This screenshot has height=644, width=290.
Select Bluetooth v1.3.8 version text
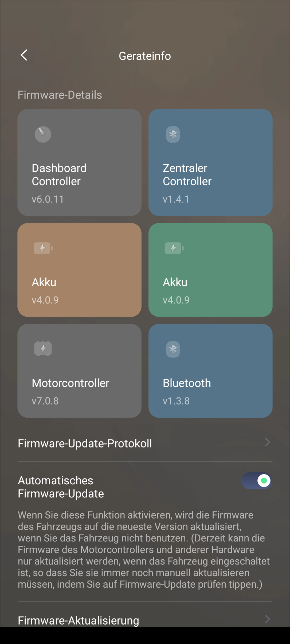176,401
